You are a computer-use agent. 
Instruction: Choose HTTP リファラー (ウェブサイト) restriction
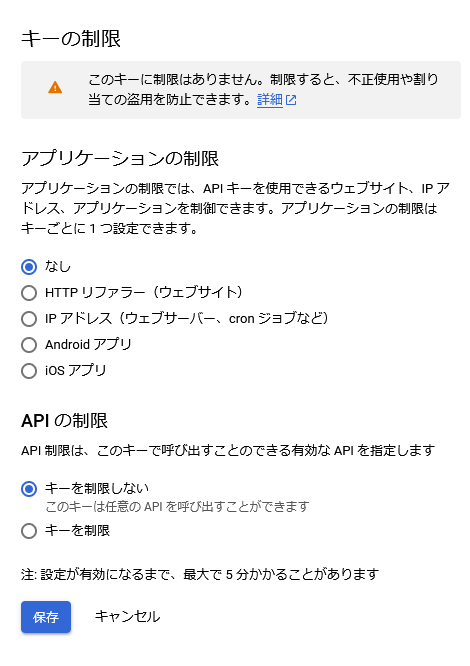tap(29, 293)
